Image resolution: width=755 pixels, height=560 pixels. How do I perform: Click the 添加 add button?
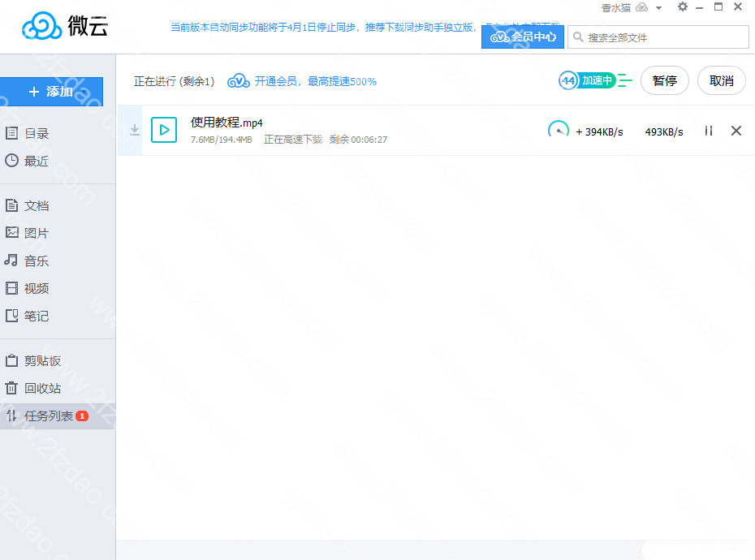click(51, 92)
